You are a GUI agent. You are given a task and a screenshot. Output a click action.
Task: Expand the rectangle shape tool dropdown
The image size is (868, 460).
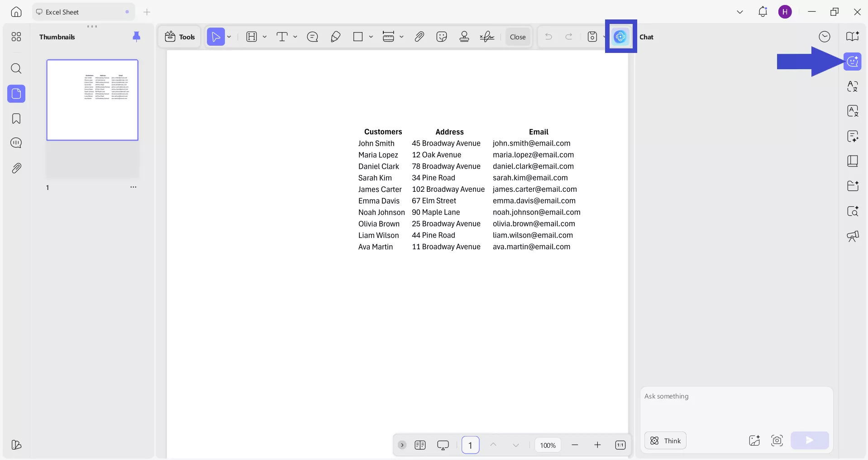coord(371,37)
